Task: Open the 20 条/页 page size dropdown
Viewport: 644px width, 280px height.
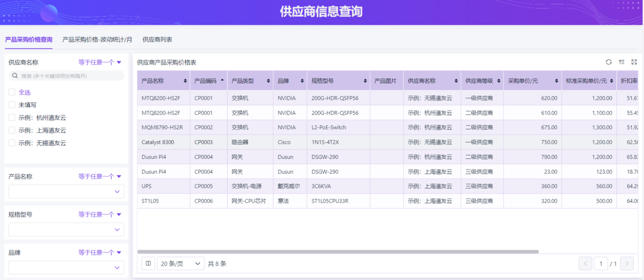Action: click(181, 263)
